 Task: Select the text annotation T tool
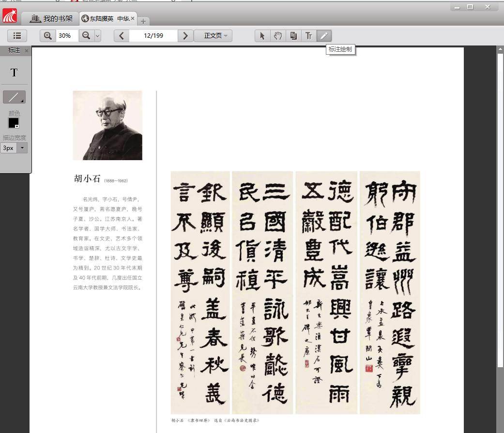14,73
